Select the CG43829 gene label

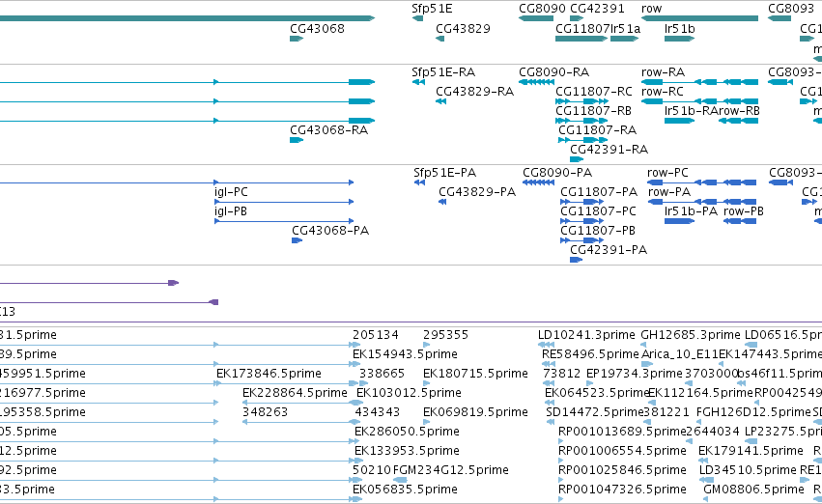463,29
